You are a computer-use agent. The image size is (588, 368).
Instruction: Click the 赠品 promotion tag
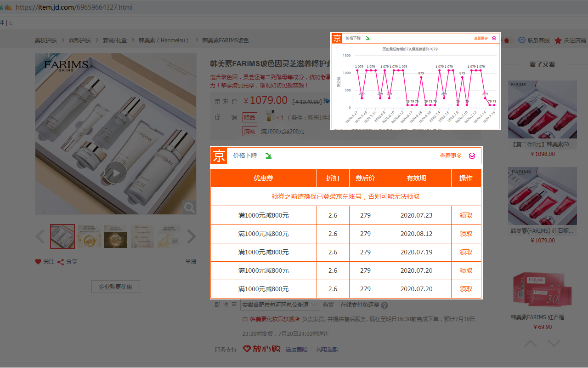(250, 117)
